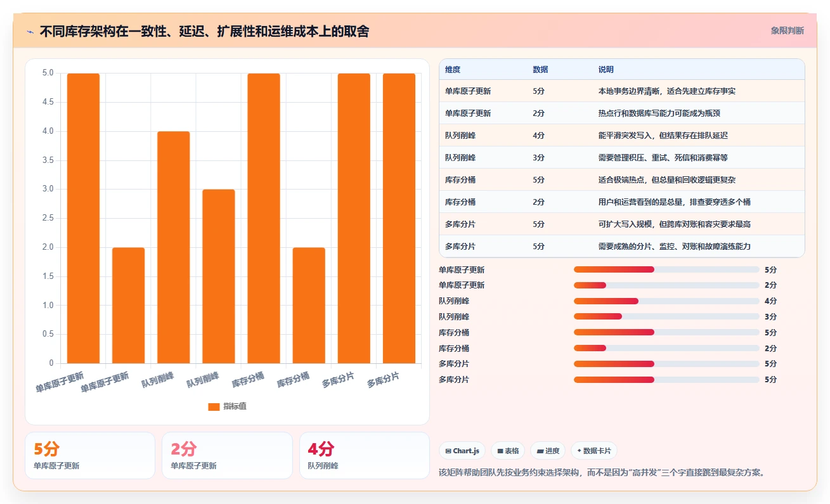Viewport: 830px width, 504px height.
Task: Select the row 需要成熟的分片、监控、对账和故障演练能力
Action: tap(621, 246)
